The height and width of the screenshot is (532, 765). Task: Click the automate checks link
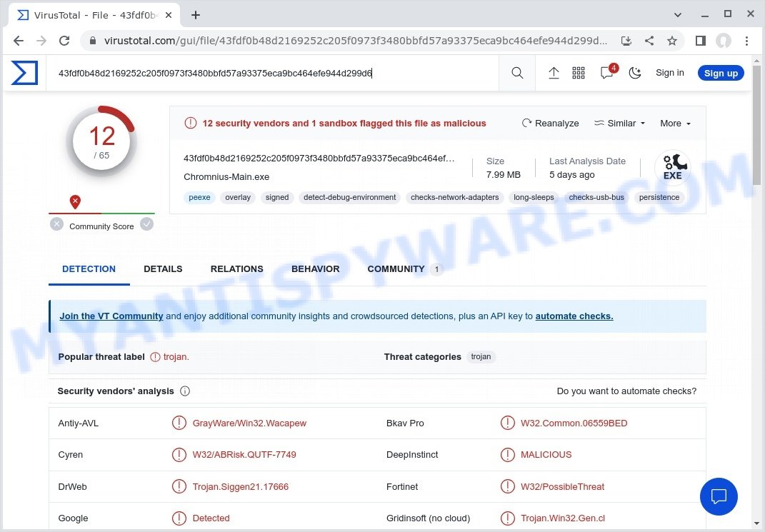coord(574,316)
